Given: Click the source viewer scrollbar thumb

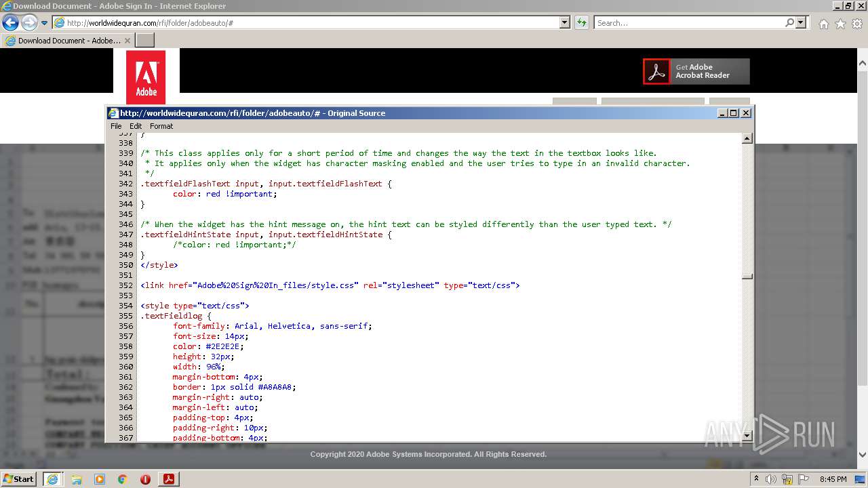Looking at the screenshot, I should (x=747, y=277).
